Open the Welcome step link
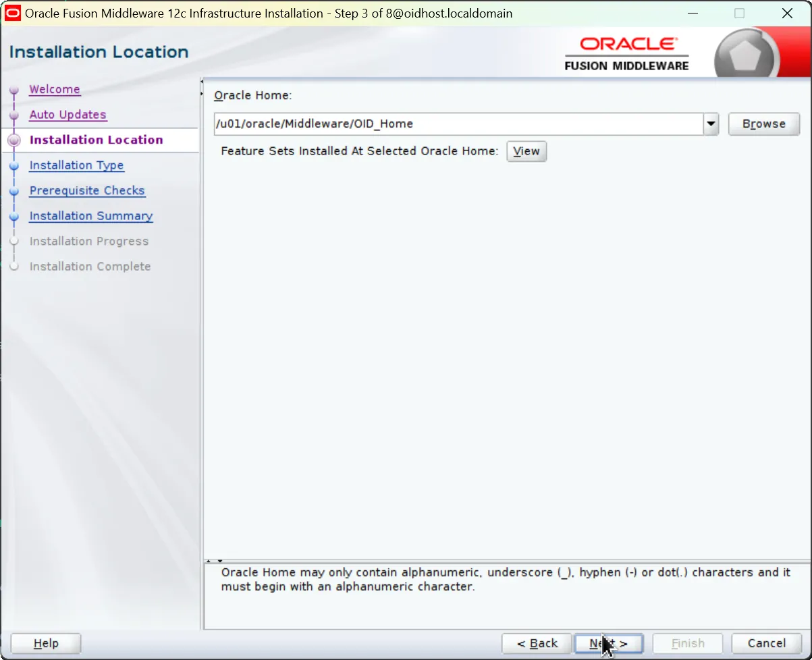The image size is (812, 660). pos(55,89)
